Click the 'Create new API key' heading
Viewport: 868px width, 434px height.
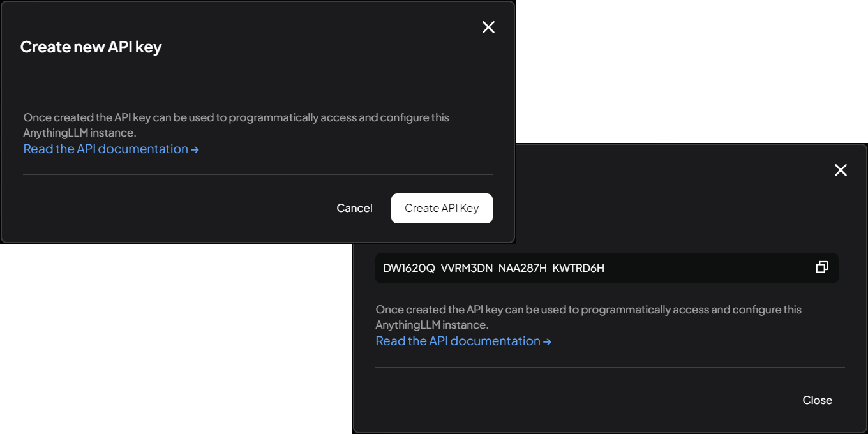[91, 47]
